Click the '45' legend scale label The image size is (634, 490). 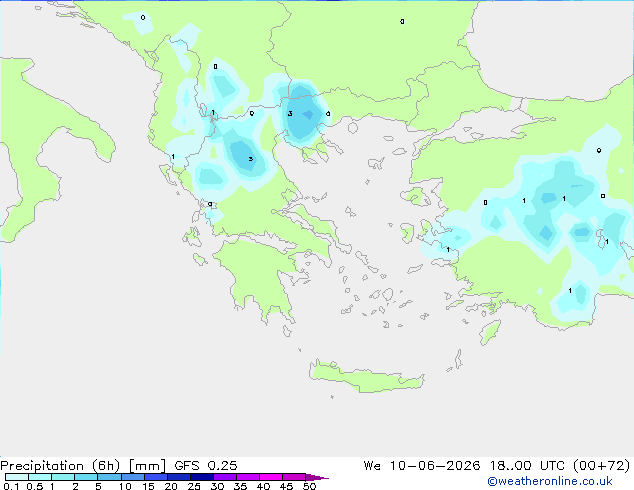(x=286, y=486)
